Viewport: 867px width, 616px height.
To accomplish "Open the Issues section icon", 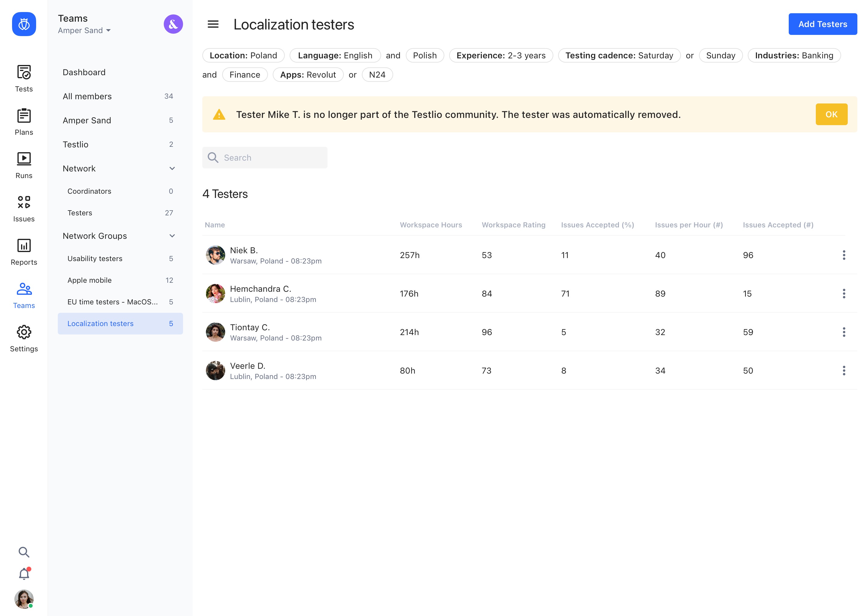I will [24, 202].
